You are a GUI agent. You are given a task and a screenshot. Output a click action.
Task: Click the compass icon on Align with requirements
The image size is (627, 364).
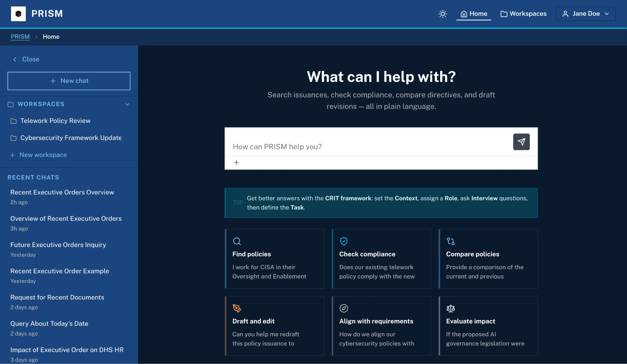[x=344, y=308]
